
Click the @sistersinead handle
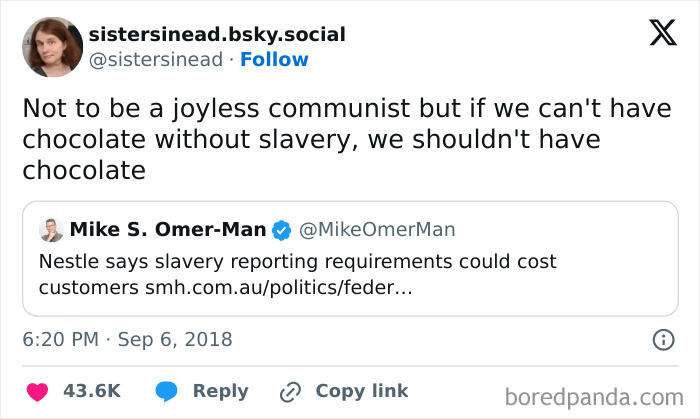point(156,59)
